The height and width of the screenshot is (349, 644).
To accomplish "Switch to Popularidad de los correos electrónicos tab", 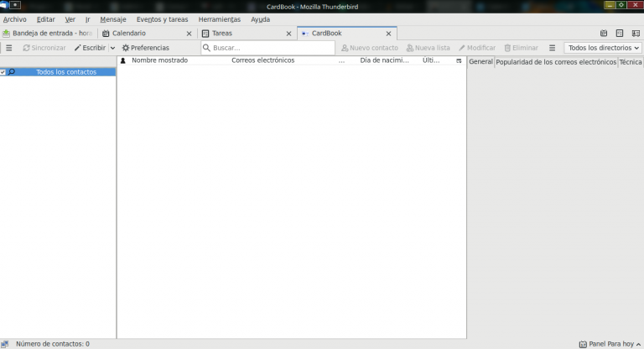I will tap(556, 62).
